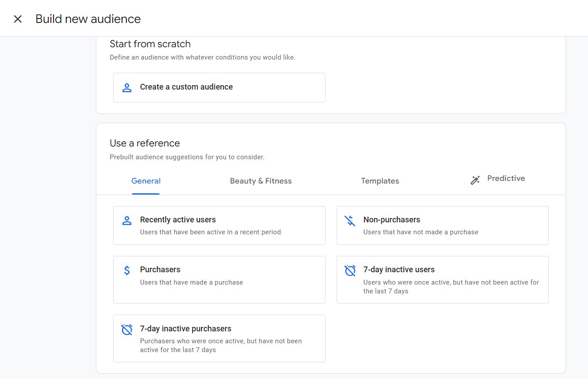The image size is (588, 379).
Task: Choose the 7-day inactive purchasers card
Action: click(x=219, y=338)
